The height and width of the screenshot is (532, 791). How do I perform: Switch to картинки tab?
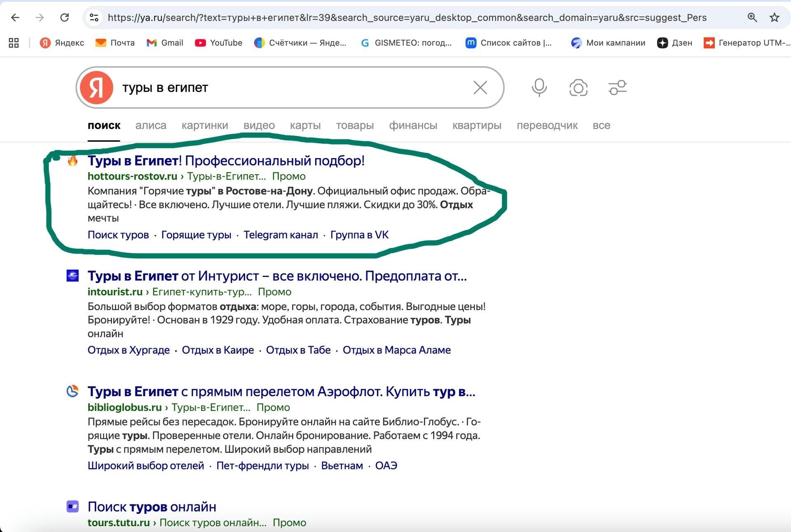(205, 126)
